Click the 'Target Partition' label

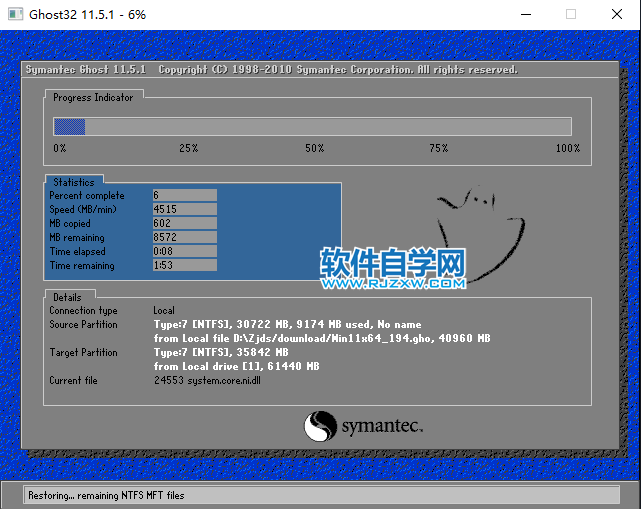(x=83, y=352)
